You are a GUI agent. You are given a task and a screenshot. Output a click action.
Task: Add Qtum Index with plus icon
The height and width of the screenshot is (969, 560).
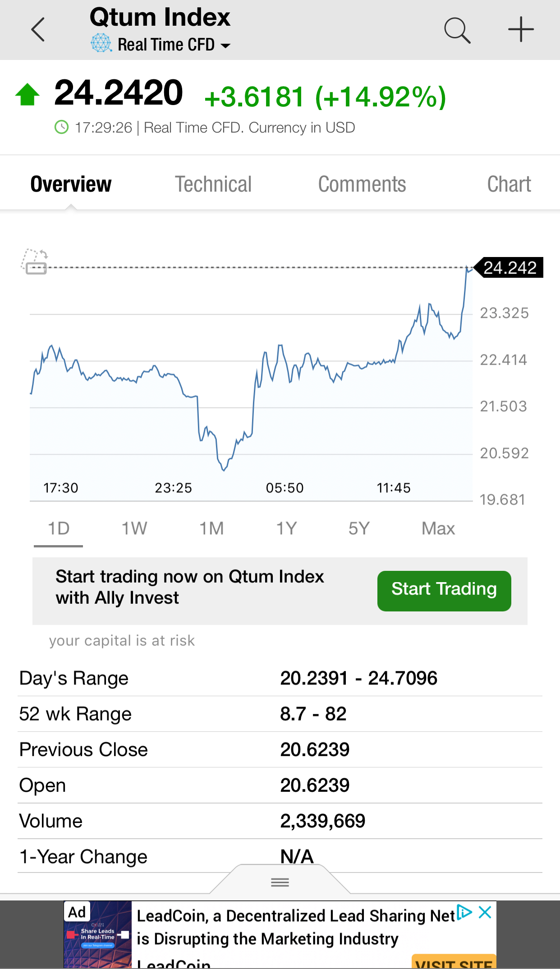click(521, 30)
